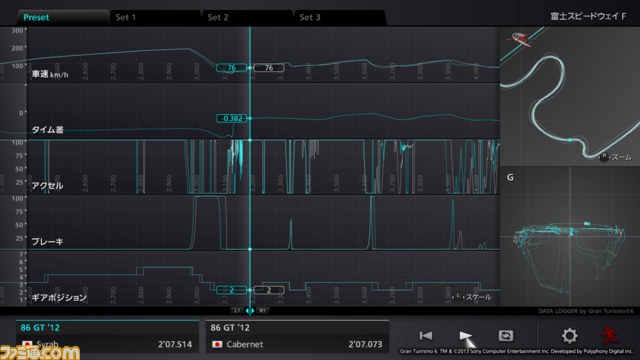
Task: Click the 富士スピードウェイ F track name
Action: pos(588,16)
